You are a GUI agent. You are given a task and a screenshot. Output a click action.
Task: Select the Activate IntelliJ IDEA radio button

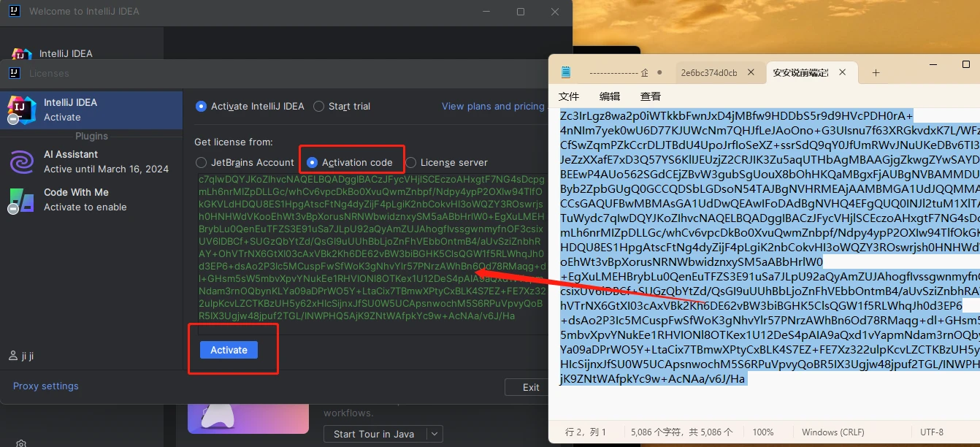pos(201,107)
